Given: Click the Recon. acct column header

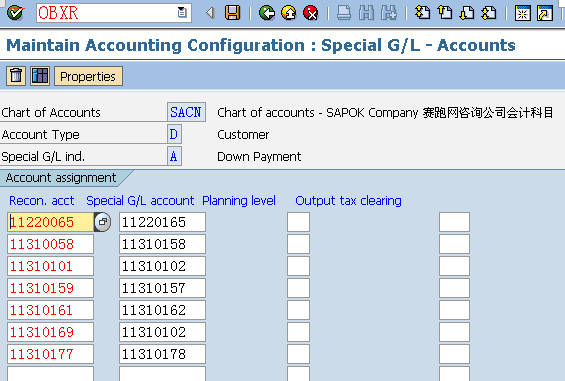Looking at the screenshot, I should point(41,201).
